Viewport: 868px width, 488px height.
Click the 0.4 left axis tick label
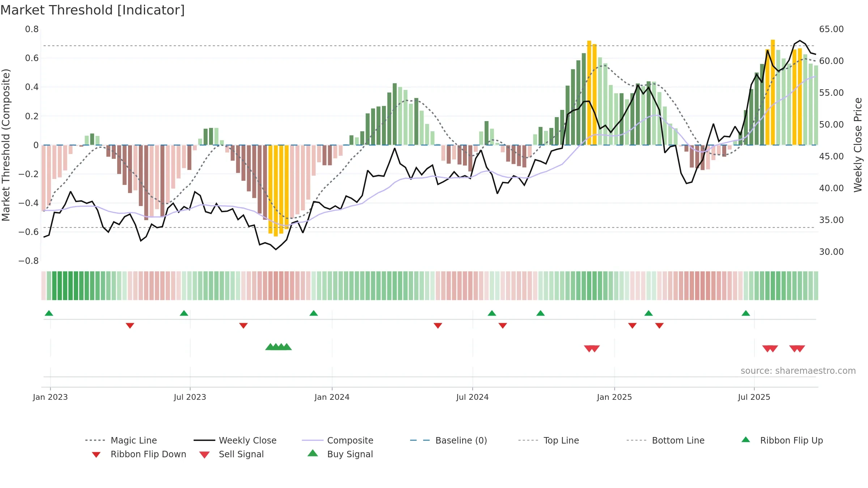click(32, 87)
